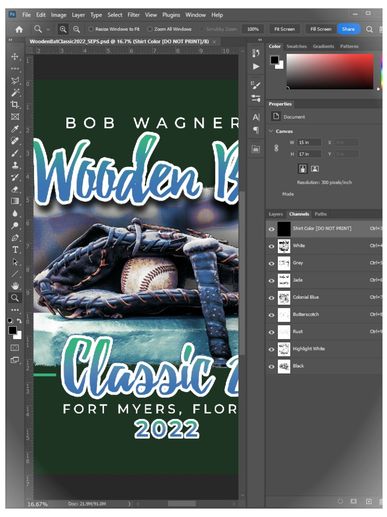387x517 pixels.
Task: Set canvas to landscape orientation
Action: [315, 169]
